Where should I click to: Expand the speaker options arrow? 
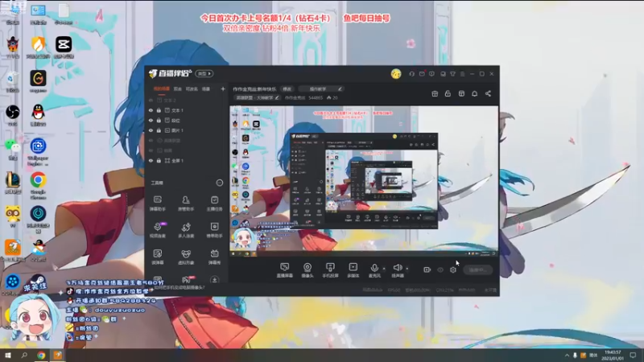click(x=407, y=269)
